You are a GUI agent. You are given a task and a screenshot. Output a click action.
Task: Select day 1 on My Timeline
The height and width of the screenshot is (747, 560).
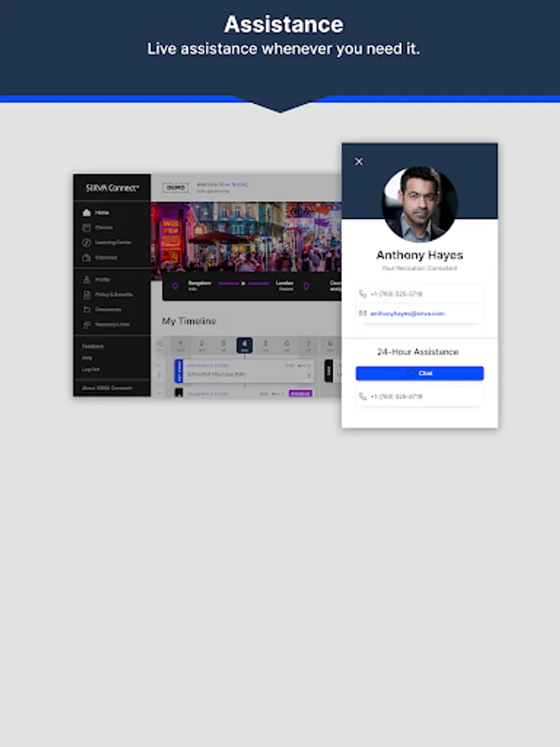point(181,345)
